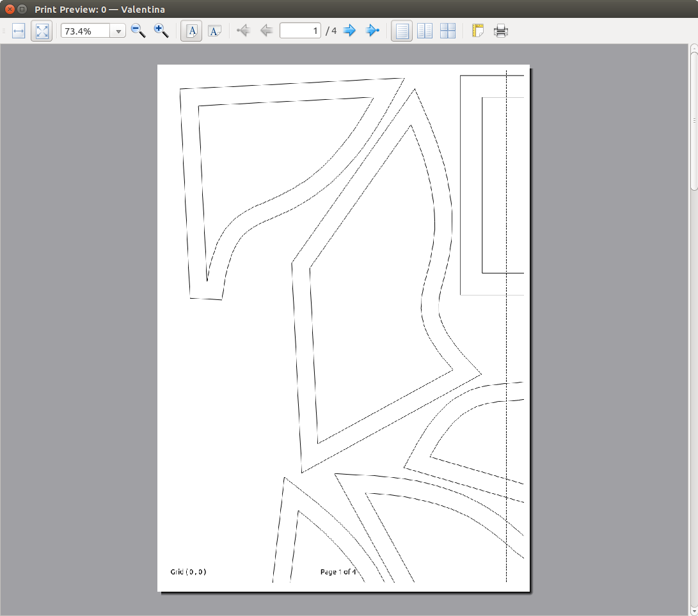Click the scrollbar down arrow
The height and width of the screenshot is (616, 698).
694,612
